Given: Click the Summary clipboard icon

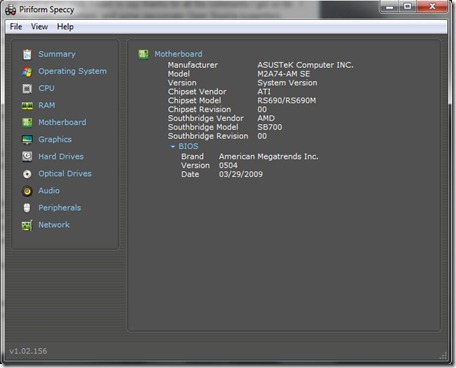Looking at the screenshot, I should [x=27, y=54].
